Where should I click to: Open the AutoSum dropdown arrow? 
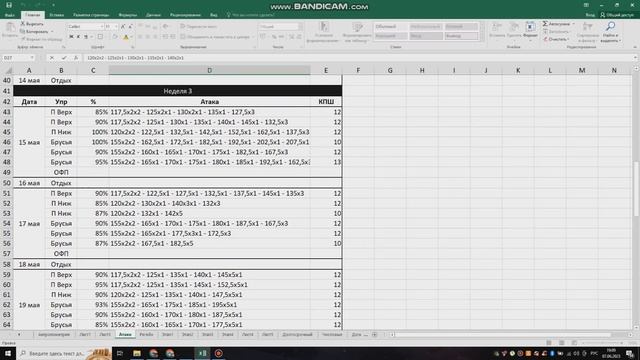coord(573,24)
